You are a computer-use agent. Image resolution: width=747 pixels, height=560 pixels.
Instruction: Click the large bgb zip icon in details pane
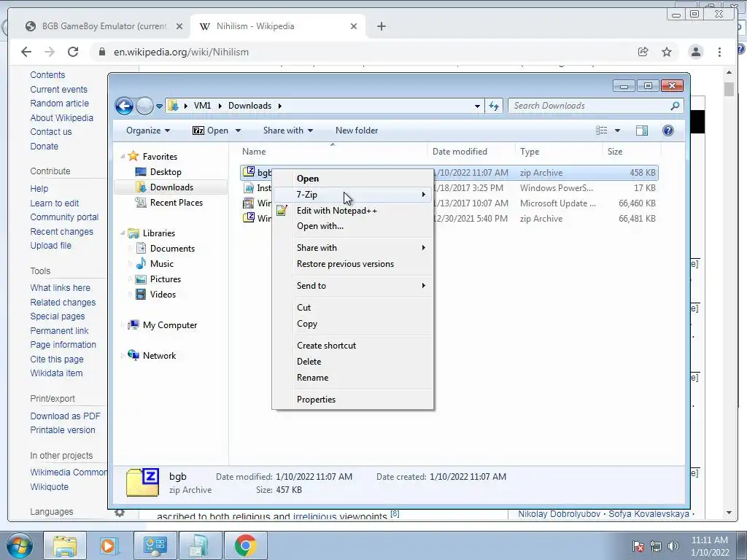tap(142, 483)
